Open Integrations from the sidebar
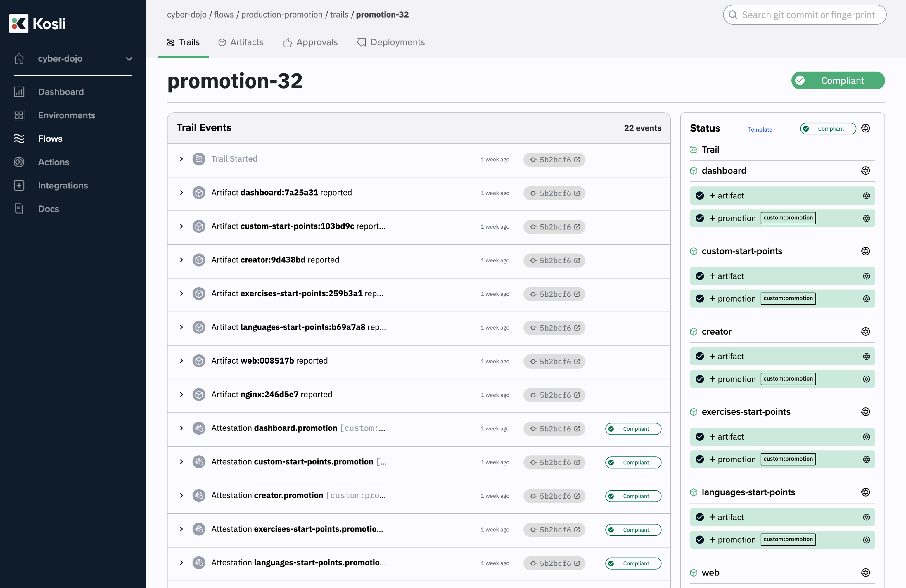 (63, 185)
